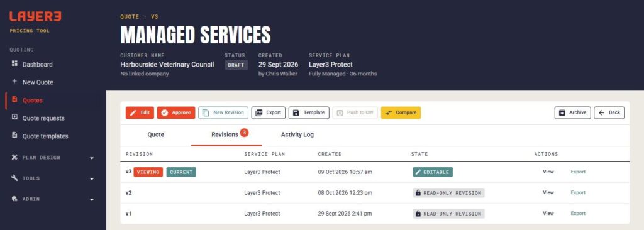Click the Edit quote button
This screenshot has height=230, width=644.
tap(140, 112)
